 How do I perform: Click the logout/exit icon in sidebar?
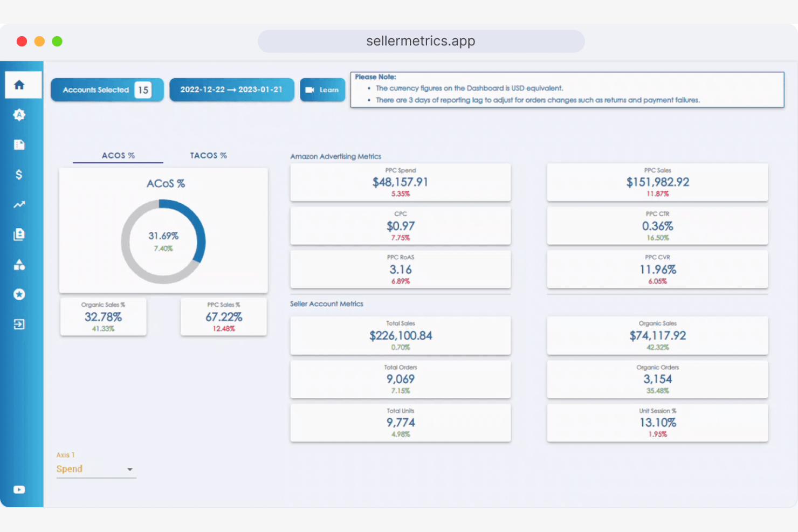pyautogui.click(x=19, y=324)
